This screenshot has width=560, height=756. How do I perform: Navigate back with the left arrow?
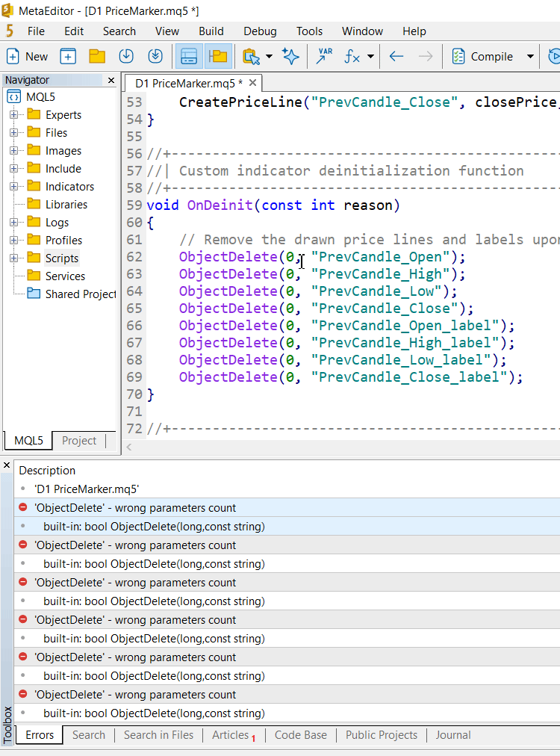[x=396, y=57]
